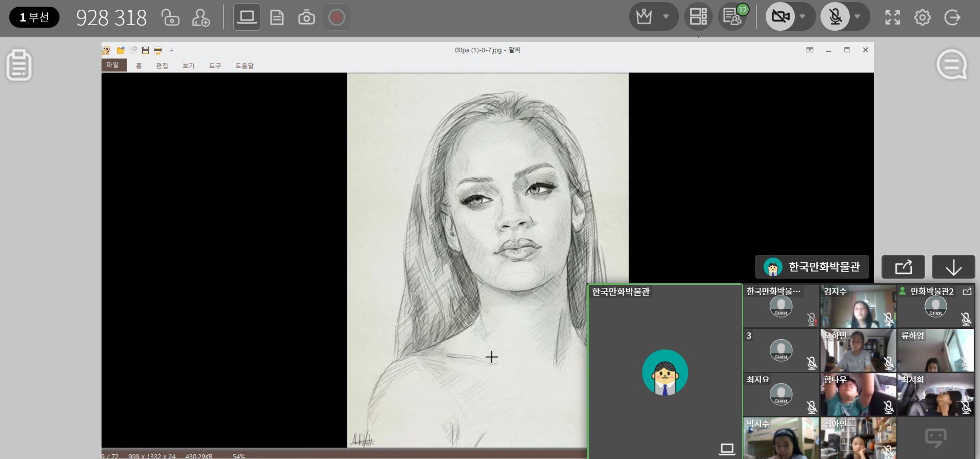Open the 파일 menu in 알씨
This screenshot has width=980, height=459.
point(113,65)
